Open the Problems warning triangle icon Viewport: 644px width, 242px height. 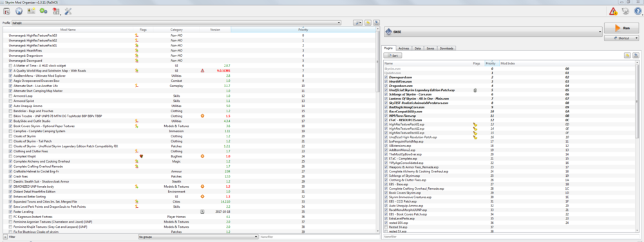coord(613,11)
